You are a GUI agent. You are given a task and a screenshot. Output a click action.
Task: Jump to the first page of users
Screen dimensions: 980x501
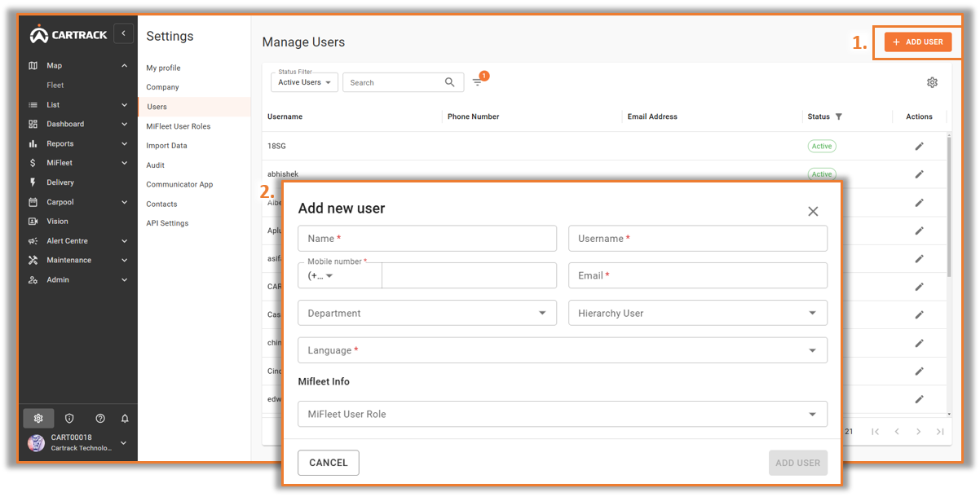pos(876,432)
